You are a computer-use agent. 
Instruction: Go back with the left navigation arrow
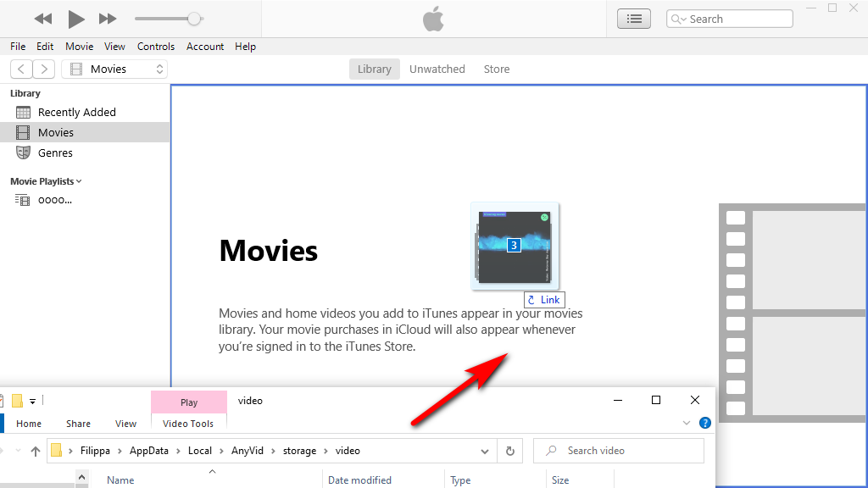pos(21,69)
